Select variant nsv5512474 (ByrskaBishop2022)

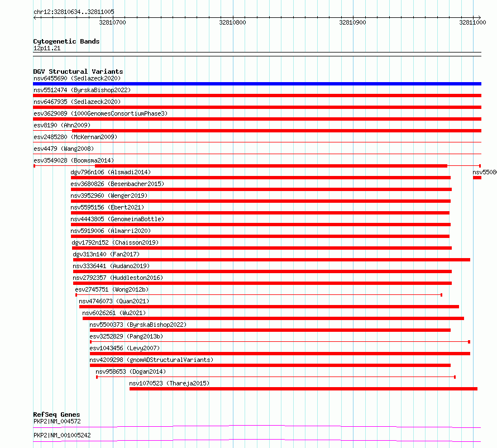tap(82, 90)
